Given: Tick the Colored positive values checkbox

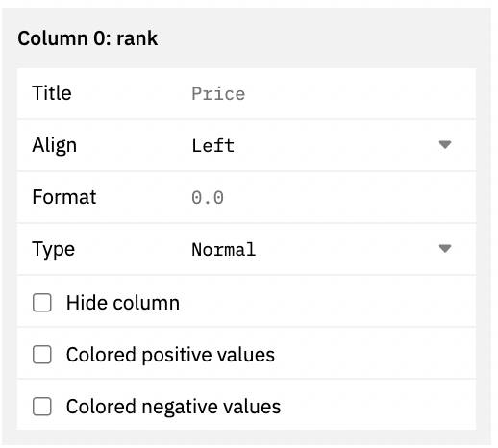Looking at the screenshot, I should coord(42,355).
